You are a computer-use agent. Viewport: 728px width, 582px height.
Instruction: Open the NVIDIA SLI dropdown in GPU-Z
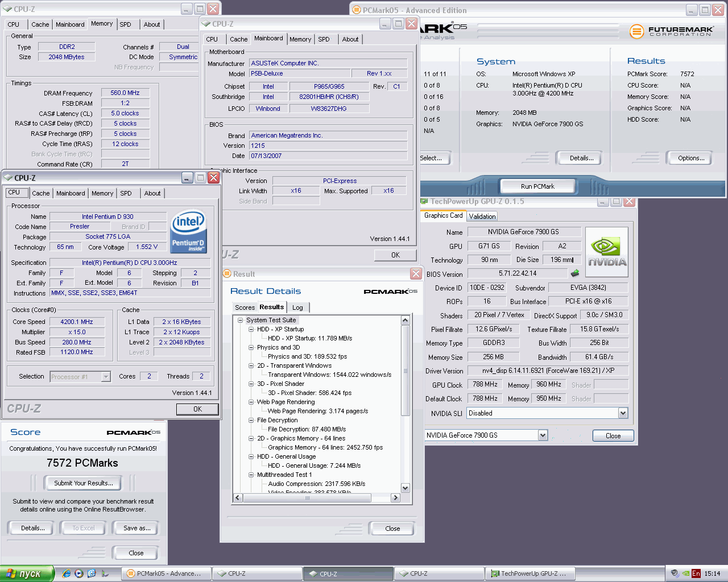click(x=623, y=413)
